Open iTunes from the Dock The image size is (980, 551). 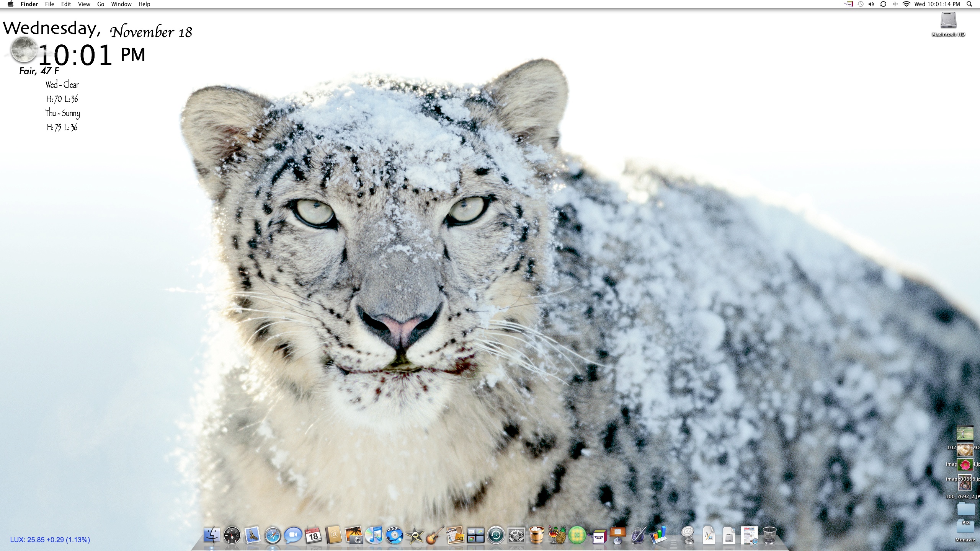[374, 535]
